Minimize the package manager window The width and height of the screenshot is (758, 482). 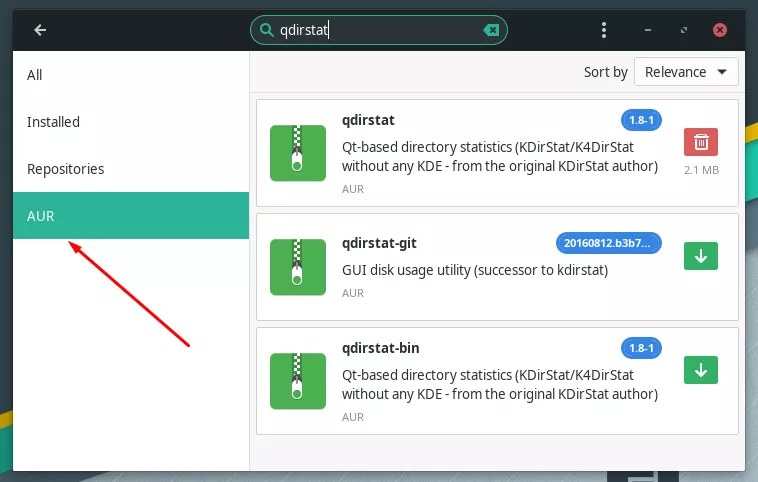[648, 30]
